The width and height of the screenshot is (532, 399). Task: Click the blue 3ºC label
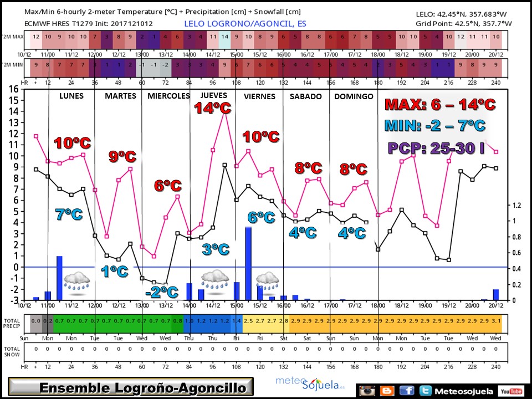tap(216, 249)
